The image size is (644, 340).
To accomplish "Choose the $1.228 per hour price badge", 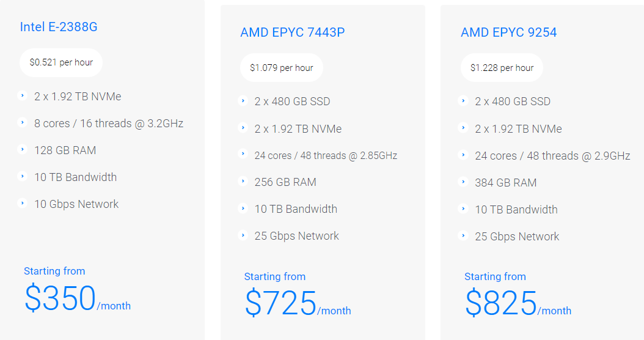I will 502,68.
